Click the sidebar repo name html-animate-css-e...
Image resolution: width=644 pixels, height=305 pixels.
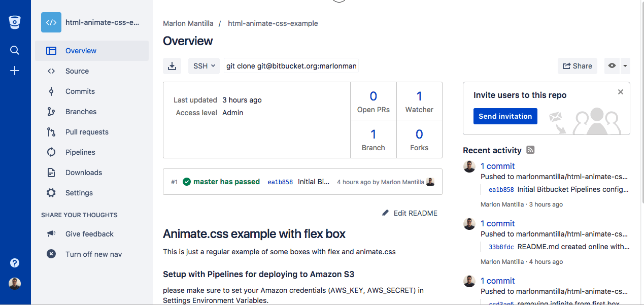pyautogui.click(x=102, y=22)
